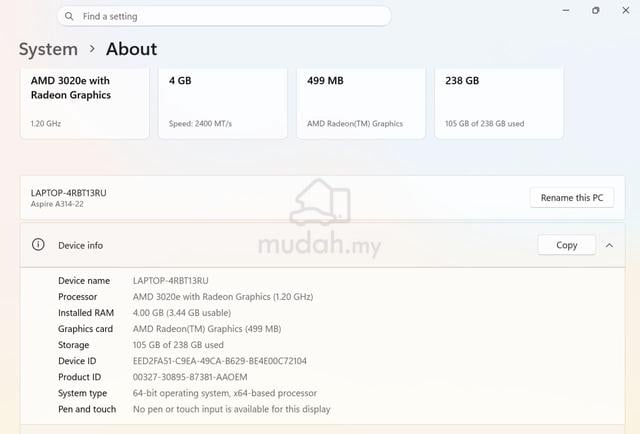Click the Speed: 2400 MT/s text
The height and width of the screenshot is (434, 640).
coord(200,124)
